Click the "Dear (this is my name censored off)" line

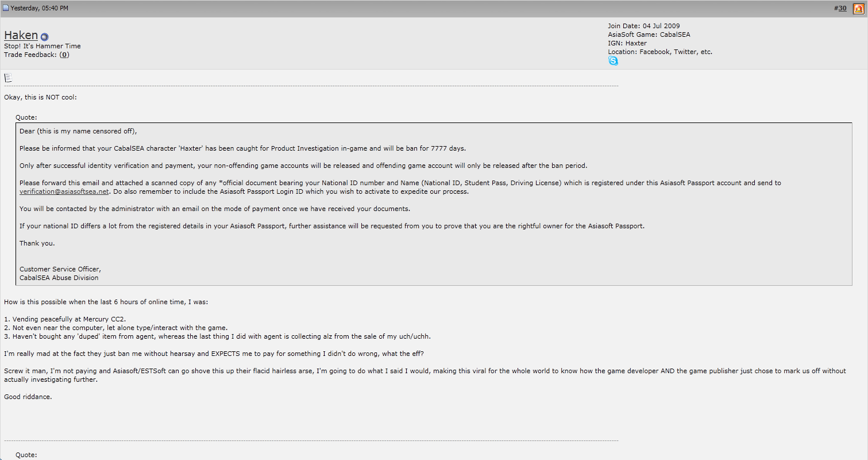click(x=79, y=131)
